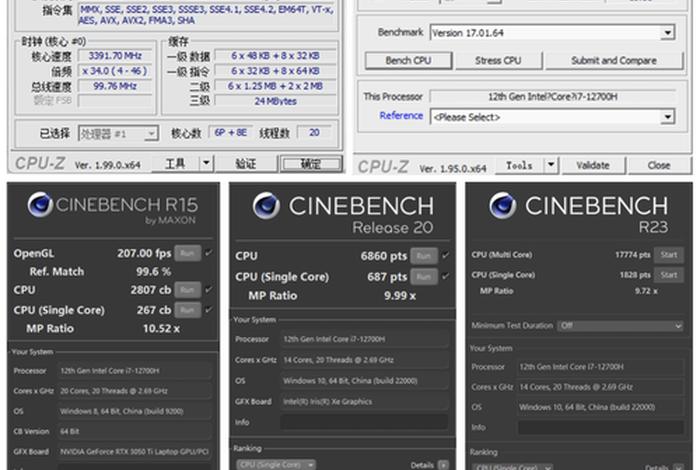This screenshot has height=470, width=700.
Task: Run the CPU test in Cinebench R15
Action: [x=188, y=290]
